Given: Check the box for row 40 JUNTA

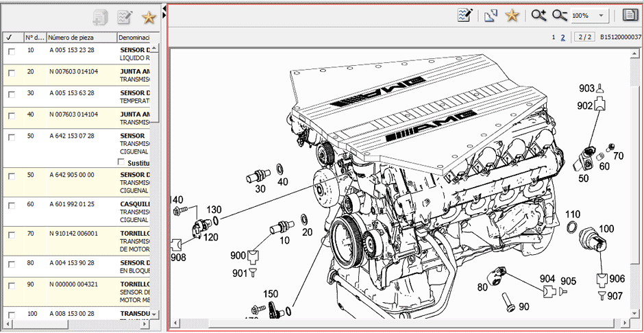Looking at the screenshot, I should (12, 116).
